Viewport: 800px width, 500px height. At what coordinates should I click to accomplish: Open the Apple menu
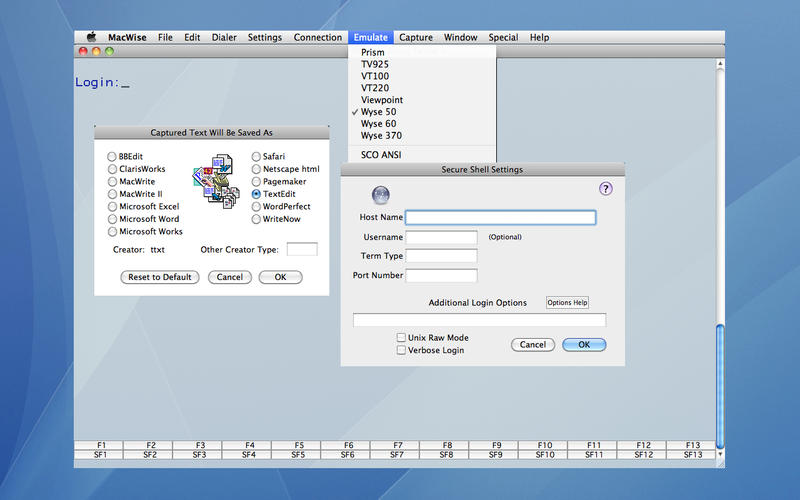[x=91, y=37]
